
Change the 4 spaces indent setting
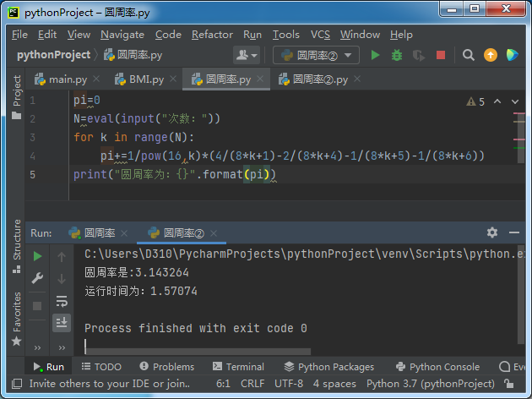(x=334, y=384)
